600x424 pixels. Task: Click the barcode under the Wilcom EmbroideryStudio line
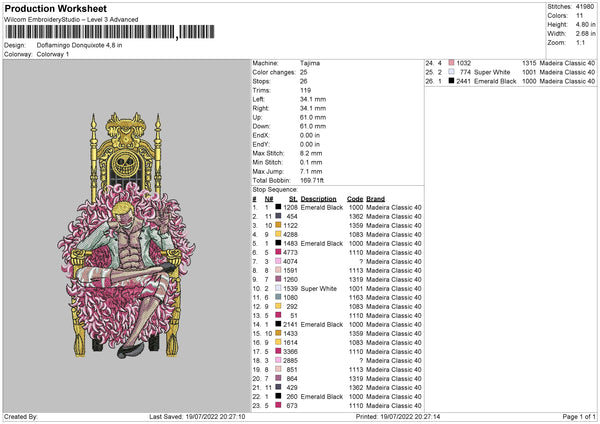(109, 32)
